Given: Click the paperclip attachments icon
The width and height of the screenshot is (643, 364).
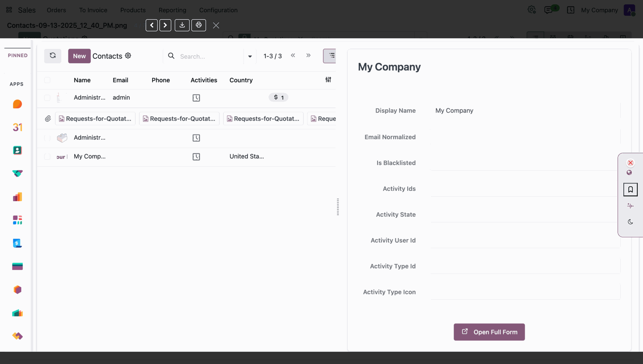Looking at the screenshot, I should coord(48,119).
